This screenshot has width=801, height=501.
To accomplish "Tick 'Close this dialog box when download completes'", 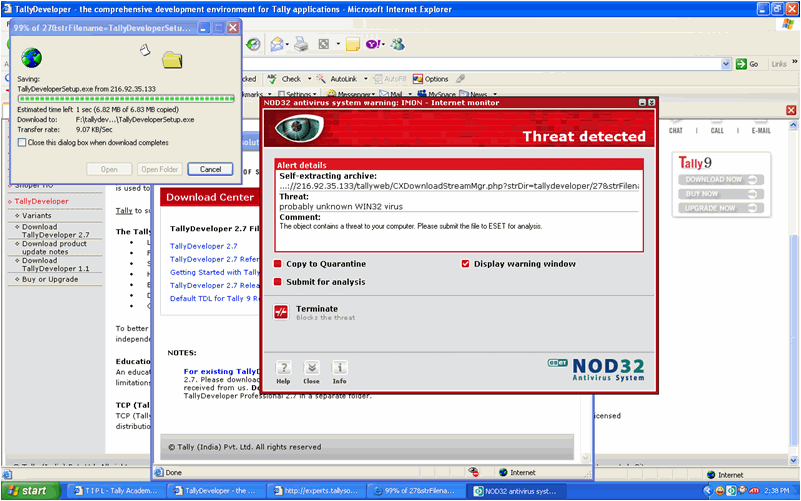I will click(22, 142).
